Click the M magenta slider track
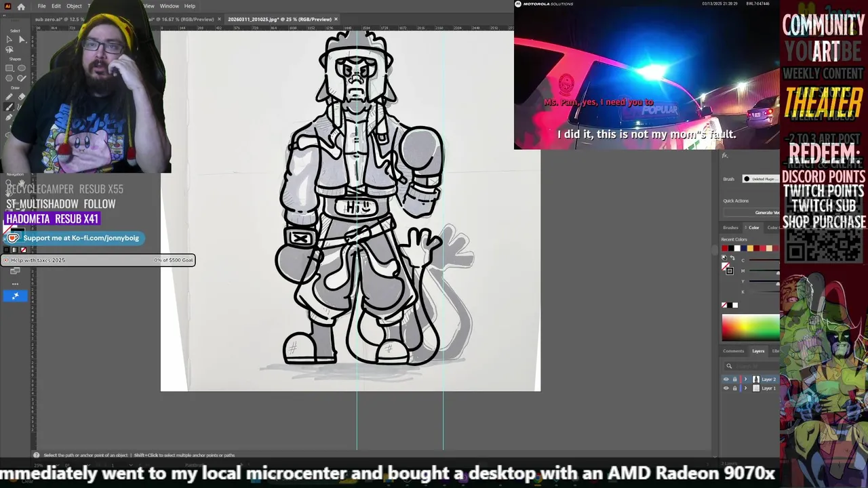868x488 pixels. tap(764, 270)
